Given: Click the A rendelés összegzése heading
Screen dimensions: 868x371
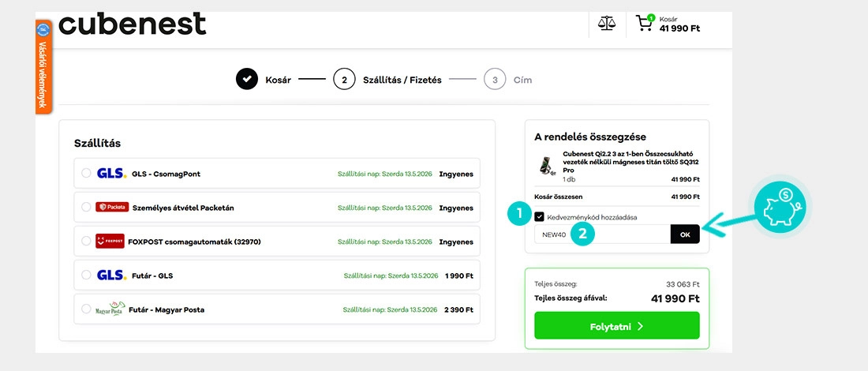Looking at the screenshot, I should (590, 137).
